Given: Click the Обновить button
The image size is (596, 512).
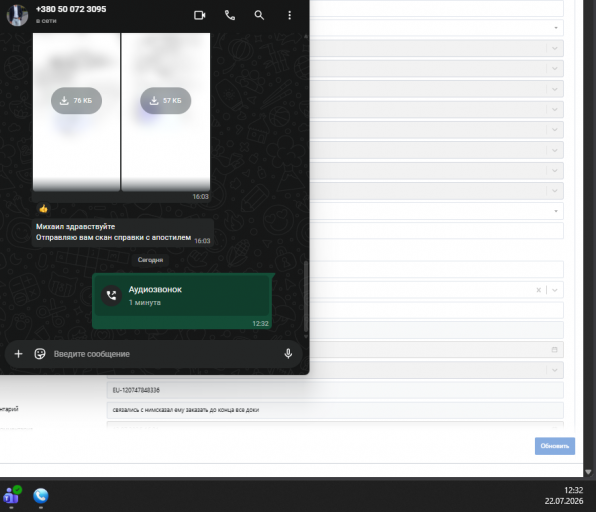Looking at the screenshot, I should pyautogui.click(x=555, y=446).
